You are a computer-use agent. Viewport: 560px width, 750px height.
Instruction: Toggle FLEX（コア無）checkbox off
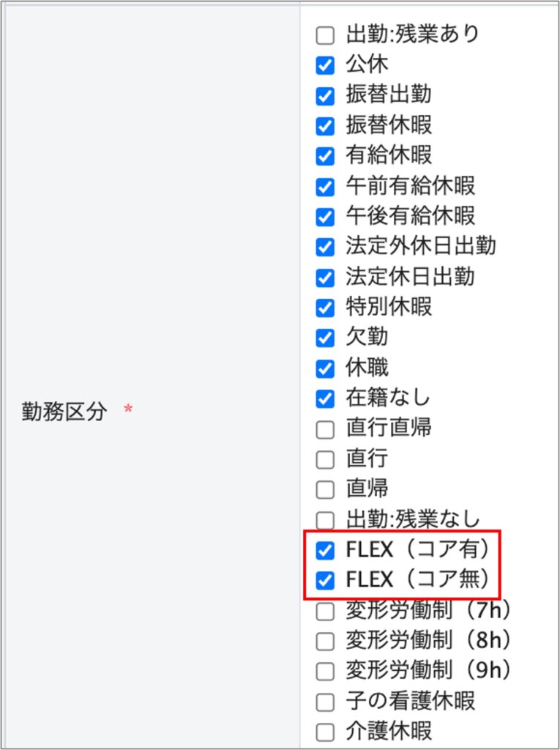point(325,581)
